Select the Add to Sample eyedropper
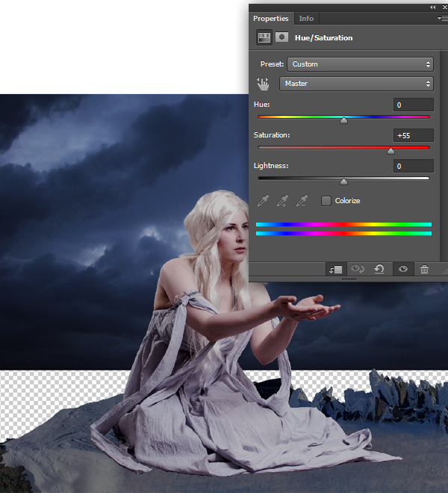Screen dimensions: 448x493 click(283, 200)
